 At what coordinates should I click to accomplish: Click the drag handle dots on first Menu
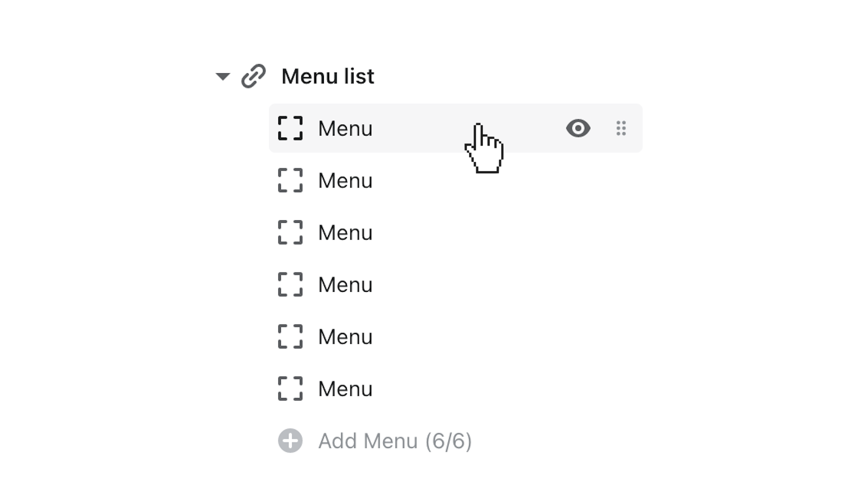621,128
